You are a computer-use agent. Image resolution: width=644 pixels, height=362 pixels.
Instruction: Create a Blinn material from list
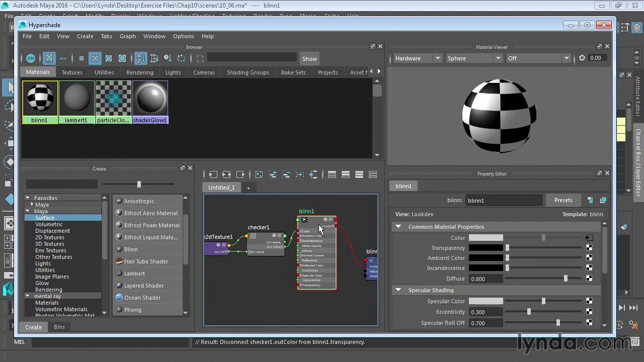coord(131,249)
